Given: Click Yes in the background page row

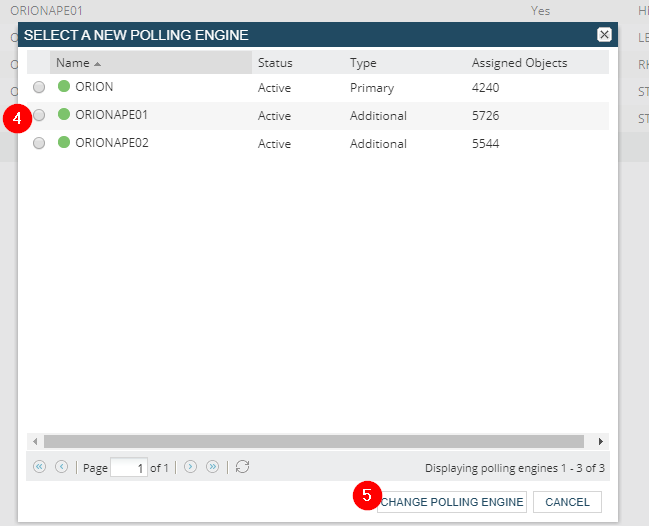Looking at the screenshot, I should 540,10.
